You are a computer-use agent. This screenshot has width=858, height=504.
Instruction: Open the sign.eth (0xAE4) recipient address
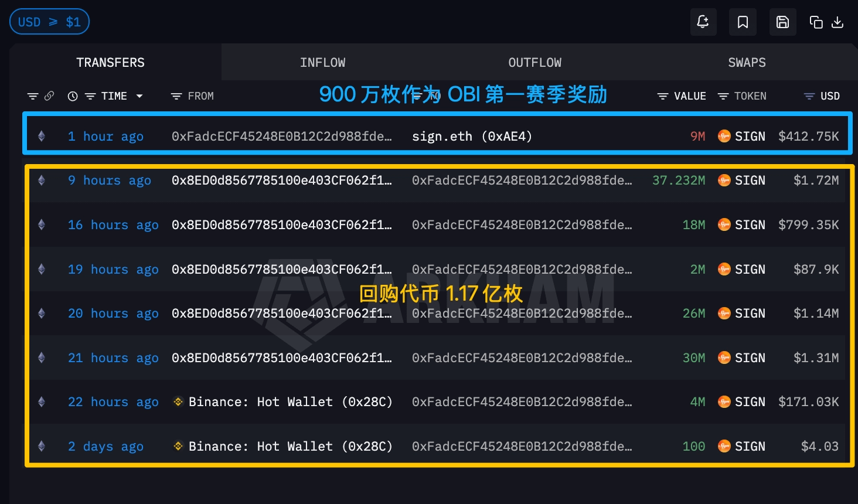472,137
